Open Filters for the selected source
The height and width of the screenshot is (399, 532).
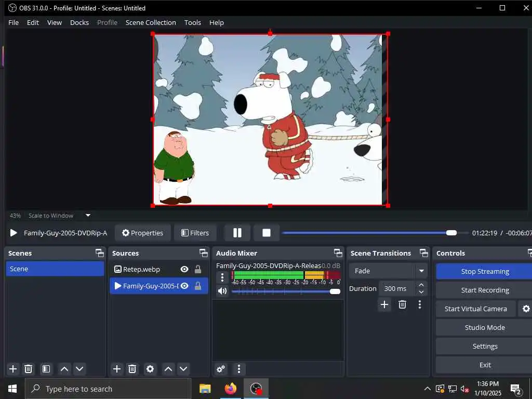(x=195, y=233)
